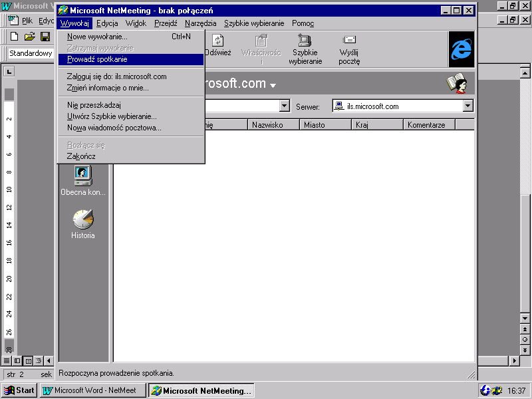Viewport: 532px width, 399px height.
Task: Click the Open folder icon in Word
Action: 29,37
